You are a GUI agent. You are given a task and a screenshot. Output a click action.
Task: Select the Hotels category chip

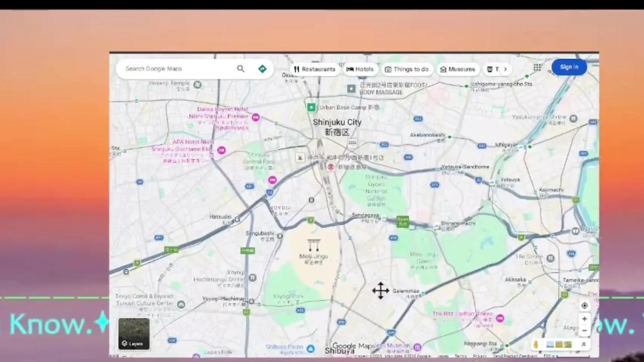coord(360,69)
